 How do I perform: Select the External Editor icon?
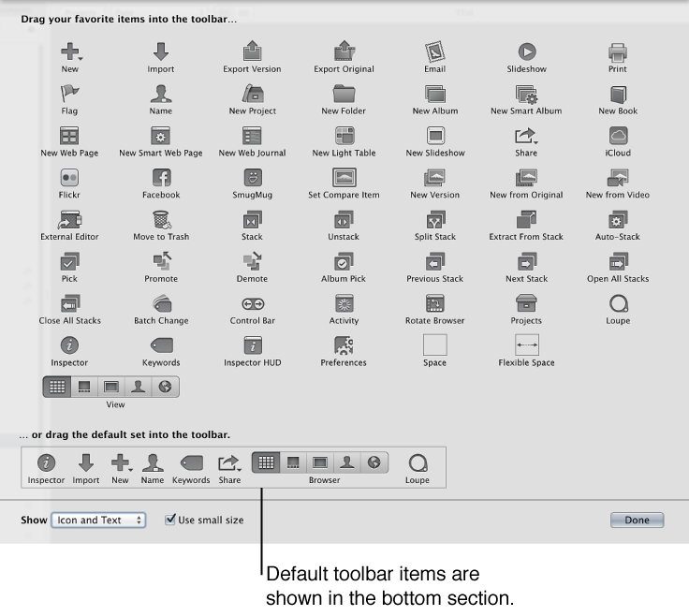click(69, 220)
